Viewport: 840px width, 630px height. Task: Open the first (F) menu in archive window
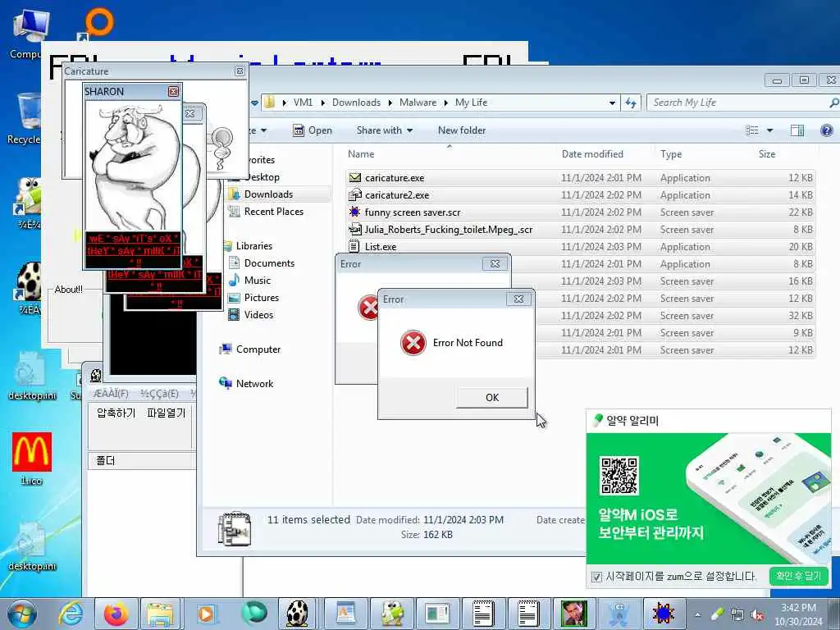click(111, 394)
